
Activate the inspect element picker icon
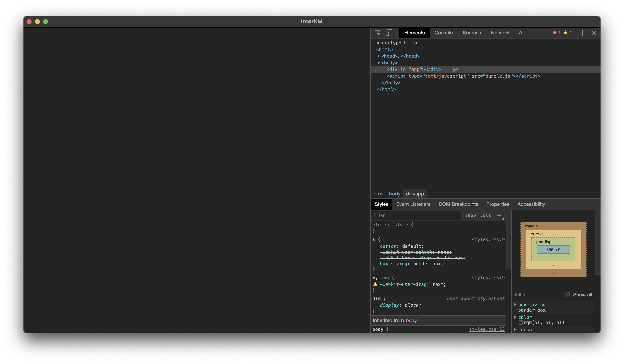click(x=377, y=33)
